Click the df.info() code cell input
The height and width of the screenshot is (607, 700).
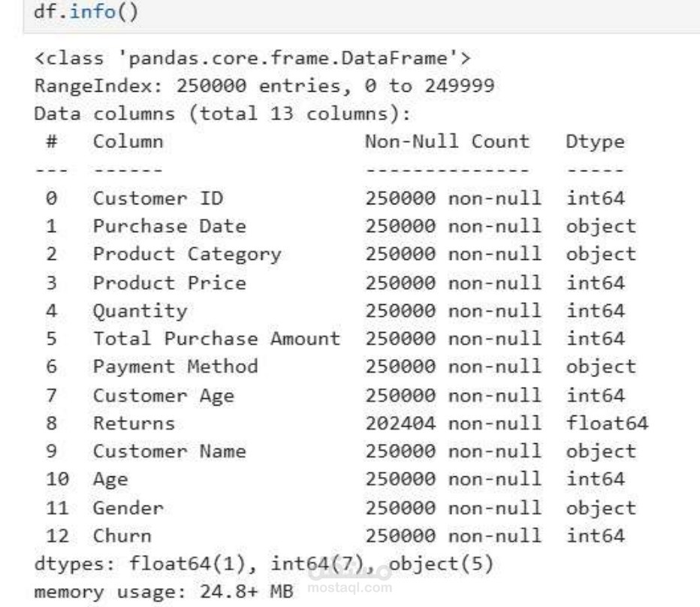[x=361, y=14]
